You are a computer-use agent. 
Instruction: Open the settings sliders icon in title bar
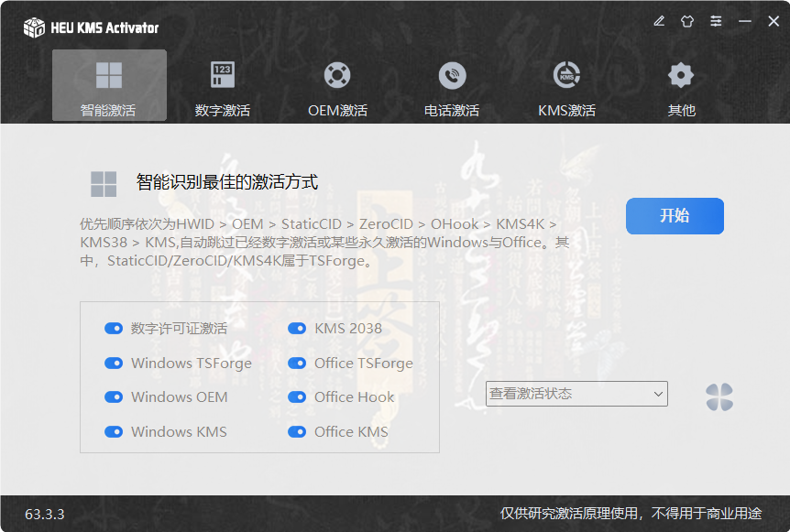pos(716,20)
